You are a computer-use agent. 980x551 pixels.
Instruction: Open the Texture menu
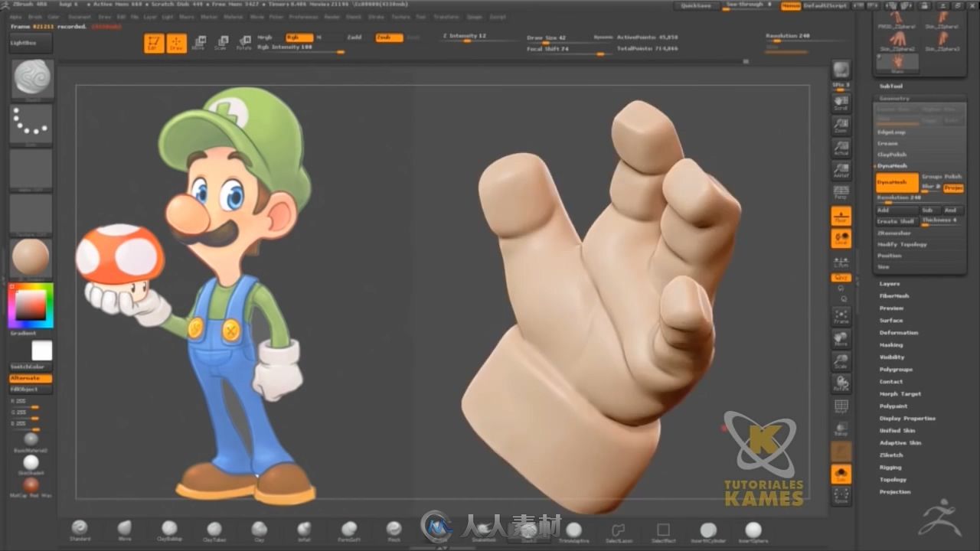[x=400, y=16]
